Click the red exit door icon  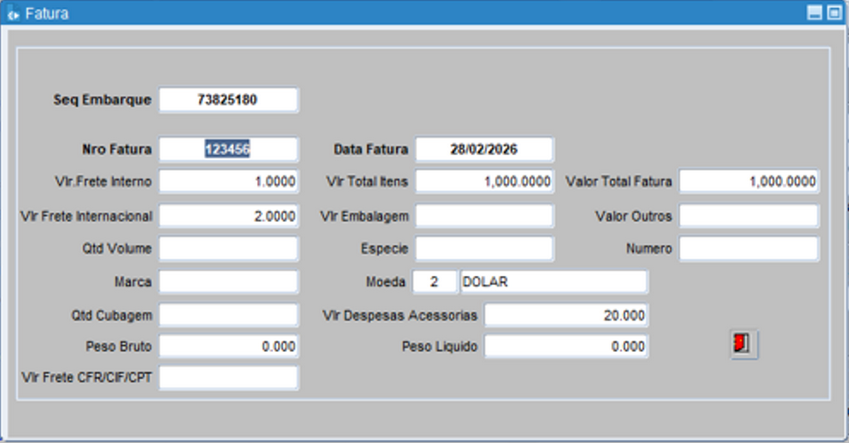(743, 344)
